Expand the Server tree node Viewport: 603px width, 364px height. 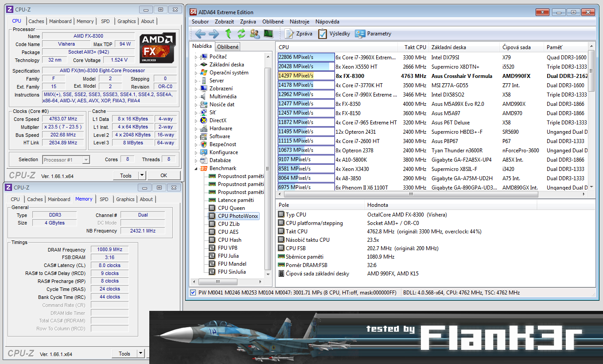(196, 81)
